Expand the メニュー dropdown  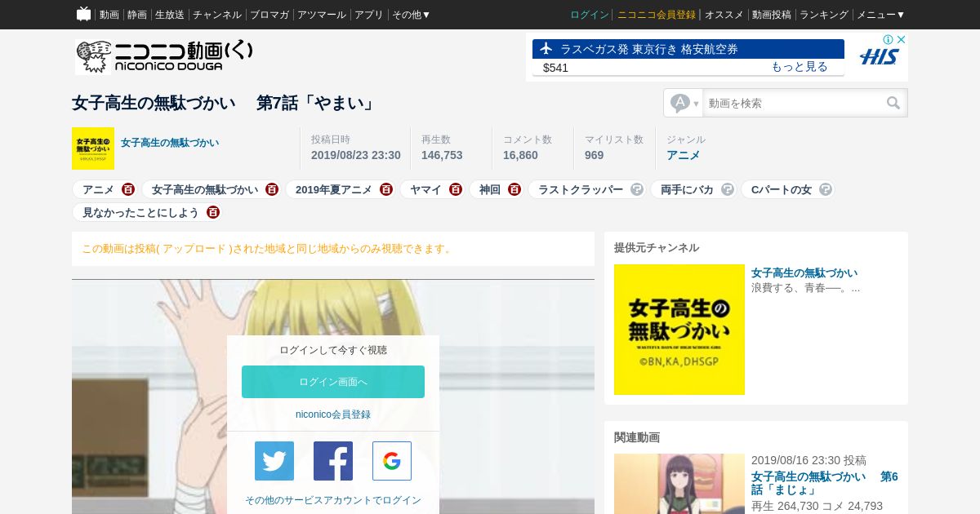(880, 15)
